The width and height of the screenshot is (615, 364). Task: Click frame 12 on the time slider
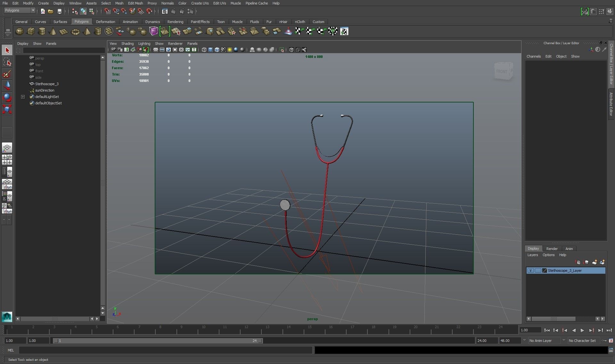[246, 330]
